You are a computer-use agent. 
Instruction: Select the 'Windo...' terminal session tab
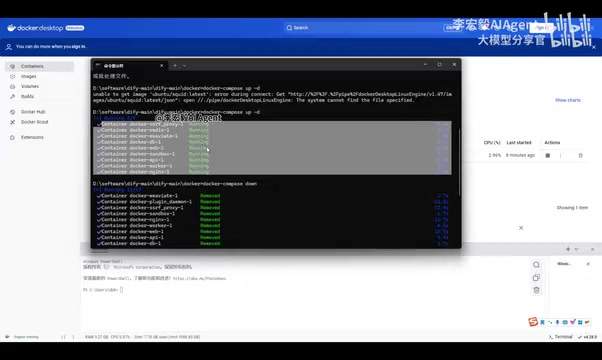(564, 264)
